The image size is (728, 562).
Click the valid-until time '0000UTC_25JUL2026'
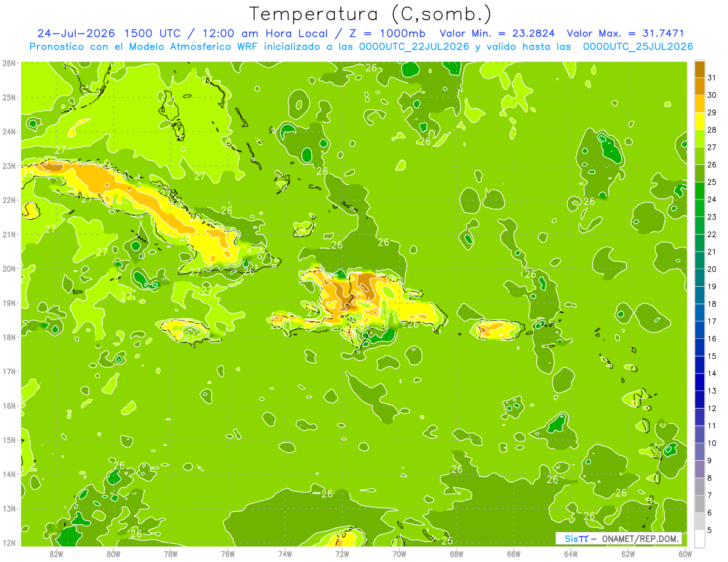tap(638, 47)
